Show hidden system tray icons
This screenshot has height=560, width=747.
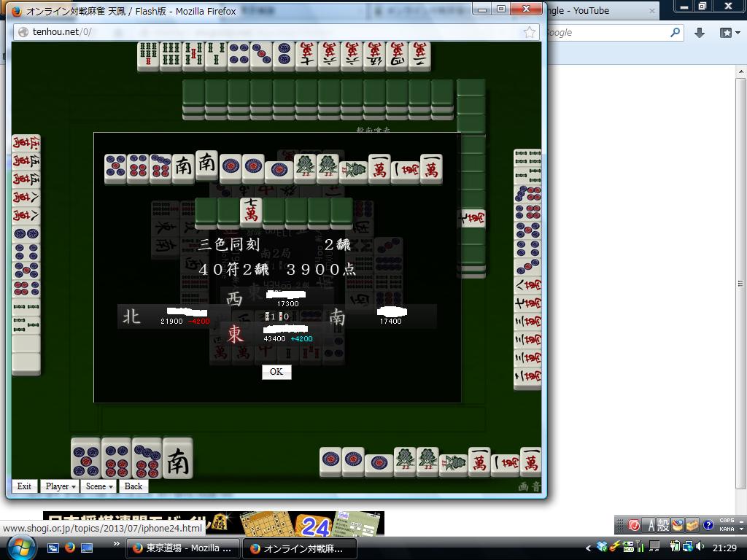pyautogui.click(x=588, y=548)
